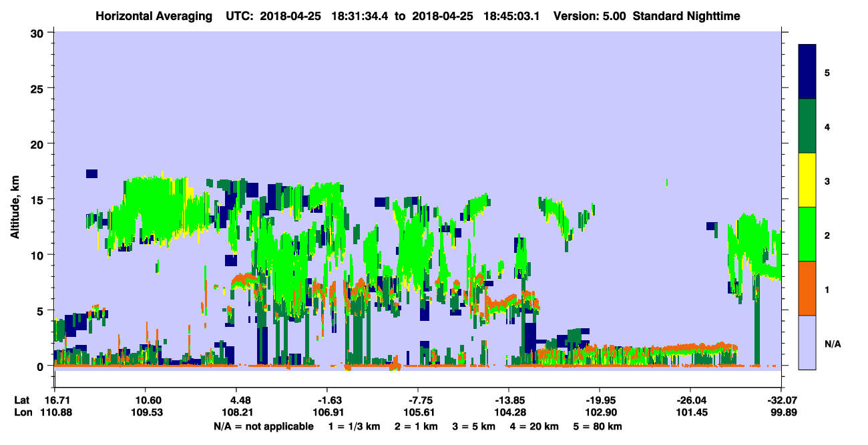Click the latitude value -32.07
Image resolution: width=868 pixels, height=445 pixels.
(781, 400)
